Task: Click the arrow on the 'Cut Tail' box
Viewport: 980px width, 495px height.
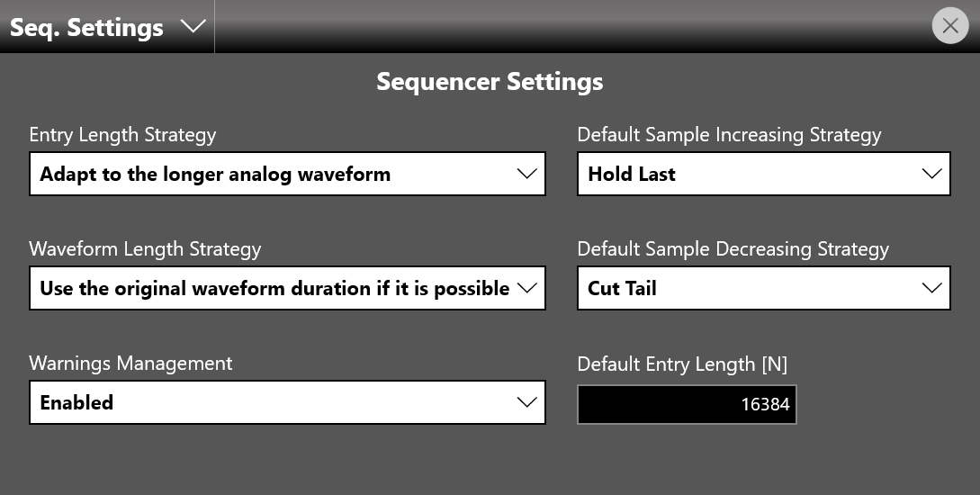Action: [x=932, y=288]
